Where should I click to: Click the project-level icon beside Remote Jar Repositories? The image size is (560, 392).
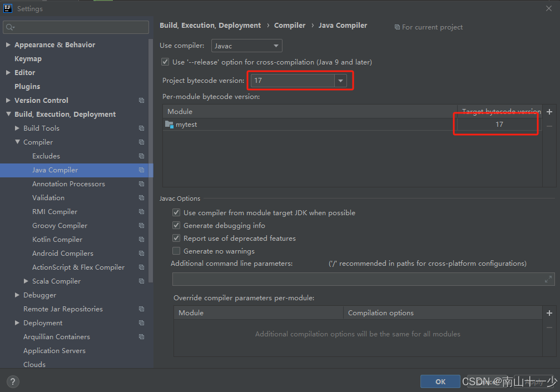[x=141, y=309]
